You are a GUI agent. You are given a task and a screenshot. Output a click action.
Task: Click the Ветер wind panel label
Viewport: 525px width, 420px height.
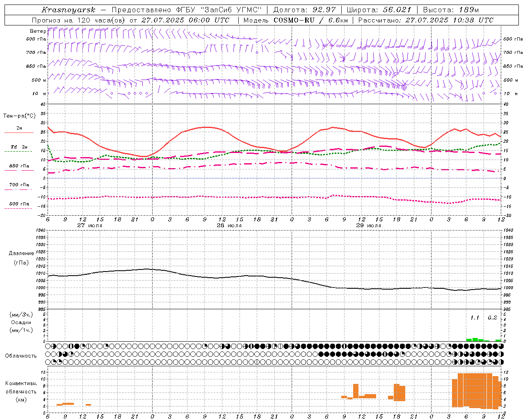point(38,31)
